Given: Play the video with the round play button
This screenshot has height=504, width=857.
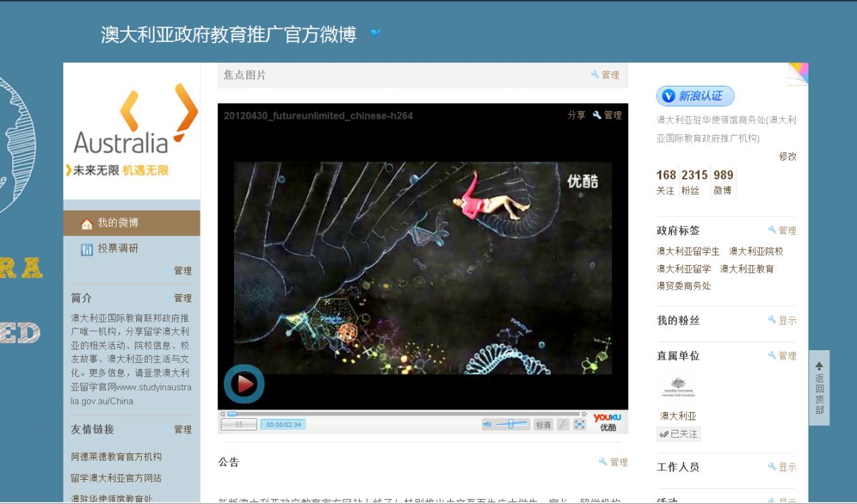Looking at the screenshot, I should coord(244,384).
